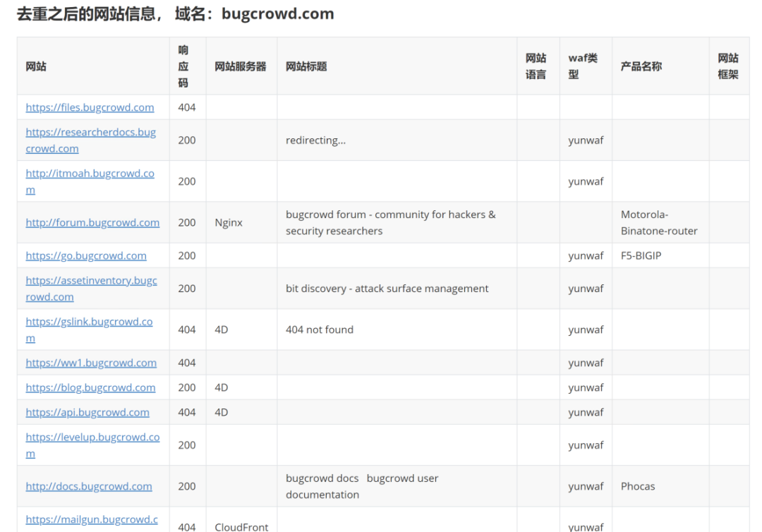The image size is (762, 532).
Task: Select the CloudFront server cell
Action: click(x=241, y=527)
